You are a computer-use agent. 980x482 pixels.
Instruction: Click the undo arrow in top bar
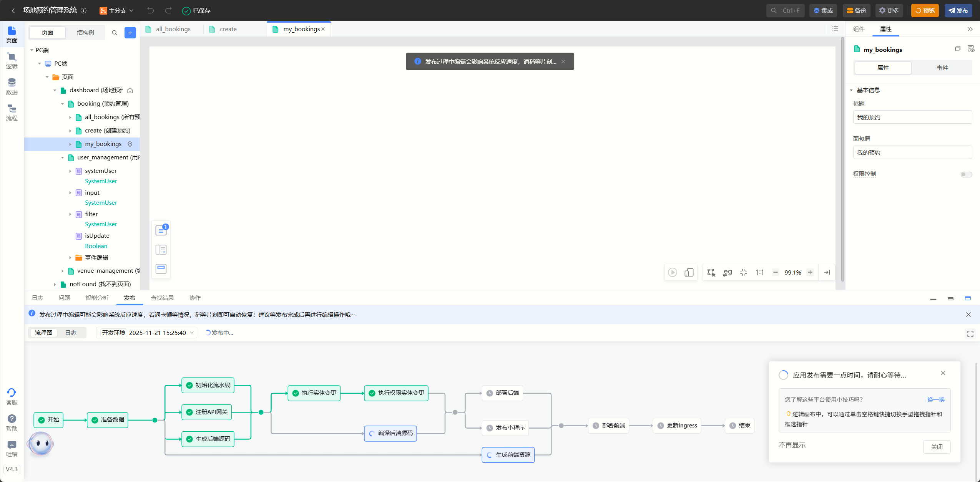pos(150,10)
